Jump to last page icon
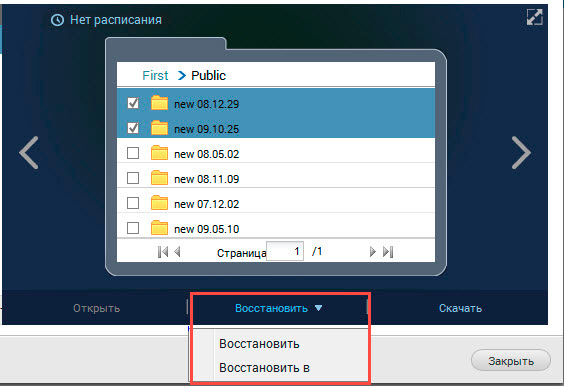Screen dimensions: 564x386 click(388, 252)
